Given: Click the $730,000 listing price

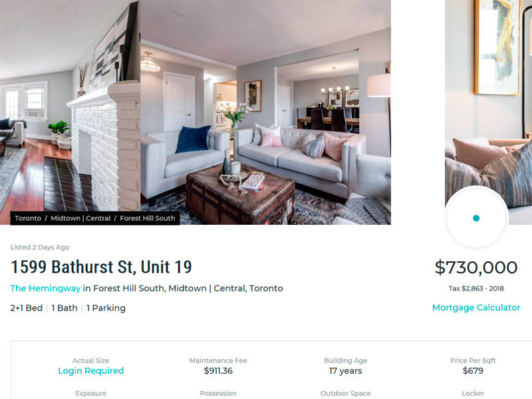Looking at the screenshot, I should tap(476, 267).
